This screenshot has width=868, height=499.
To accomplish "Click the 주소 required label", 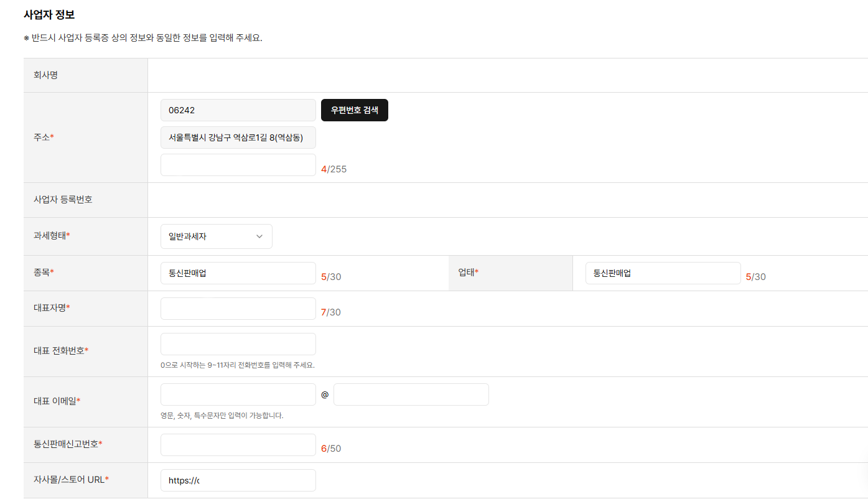I will [x=44, y=137].
